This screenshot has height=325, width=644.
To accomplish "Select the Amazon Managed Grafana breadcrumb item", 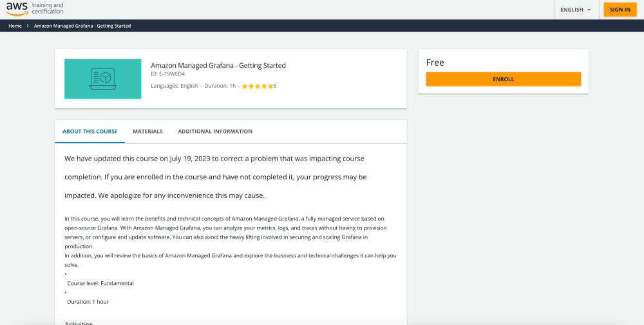I will tap(82, 26).
